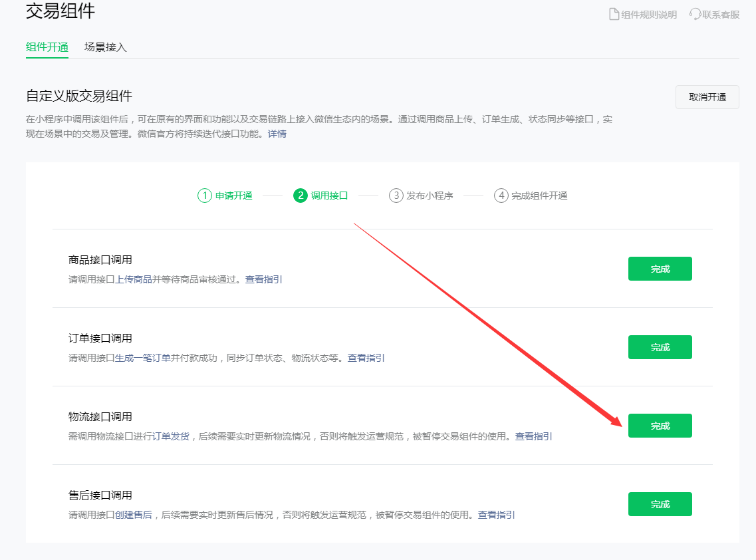Image resolution: width=756 pixels, height=560 pixels.
Task: Click the 交易组件 page heading
Action: point(61,11)
